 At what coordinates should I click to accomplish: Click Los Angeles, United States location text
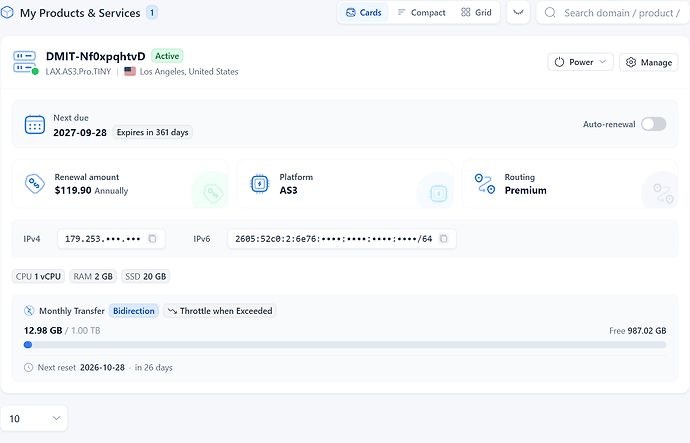[x=189, y=72]
